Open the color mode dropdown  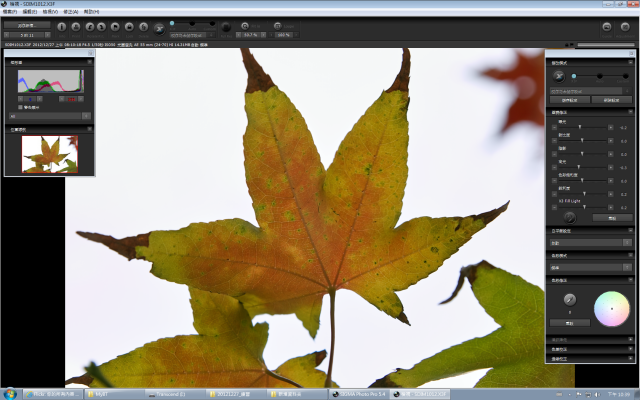(591, 268)
